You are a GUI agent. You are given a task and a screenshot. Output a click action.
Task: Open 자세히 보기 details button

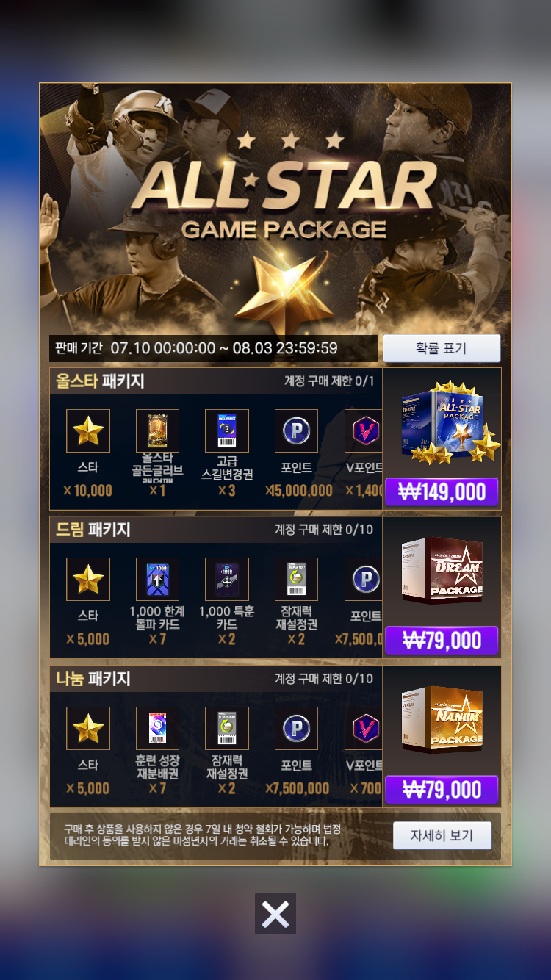pyautogui.click(x=442, y=835)
